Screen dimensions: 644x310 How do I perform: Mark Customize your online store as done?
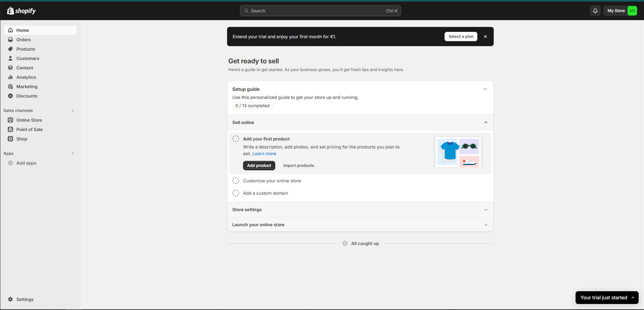[x=236, y=181]
